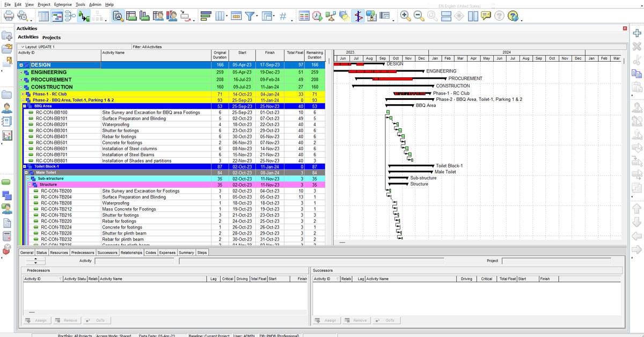Collapse the BBQ Area group

pyautogui.click(x=25, y=106)
